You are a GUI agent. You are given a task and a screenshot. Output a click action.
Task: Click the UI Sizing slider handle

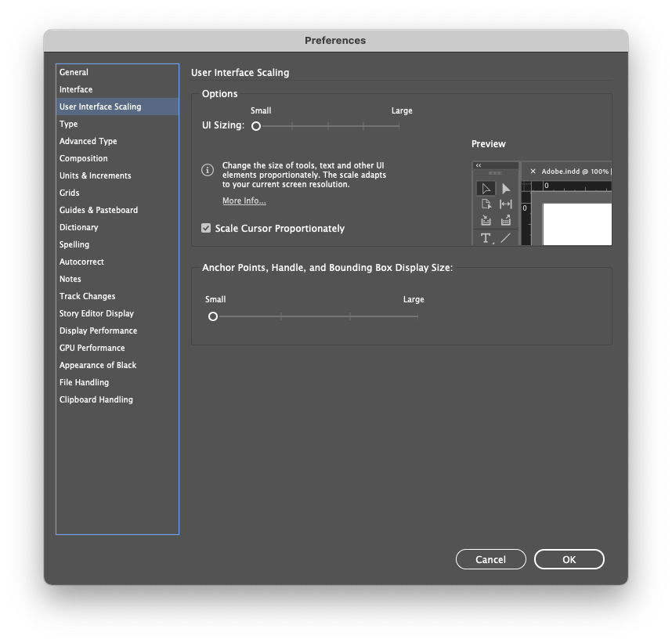point(255,125)
